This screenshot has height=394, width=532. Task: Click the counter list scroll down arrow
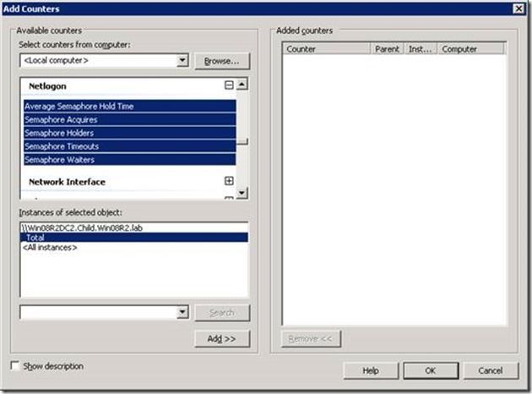[242, 193]
